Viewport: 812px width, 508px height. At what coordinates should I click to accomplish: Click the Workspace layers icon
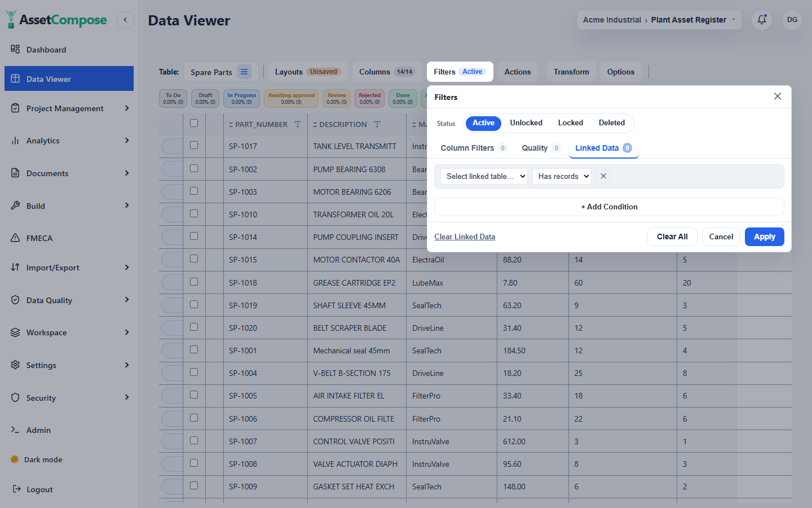15,332
